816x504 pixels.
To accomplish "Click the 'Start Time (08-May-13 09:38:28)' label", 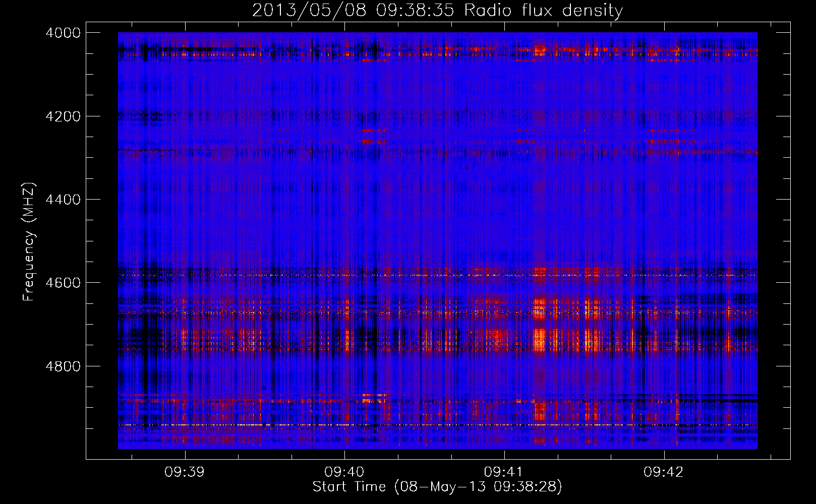I will point(437,487).
